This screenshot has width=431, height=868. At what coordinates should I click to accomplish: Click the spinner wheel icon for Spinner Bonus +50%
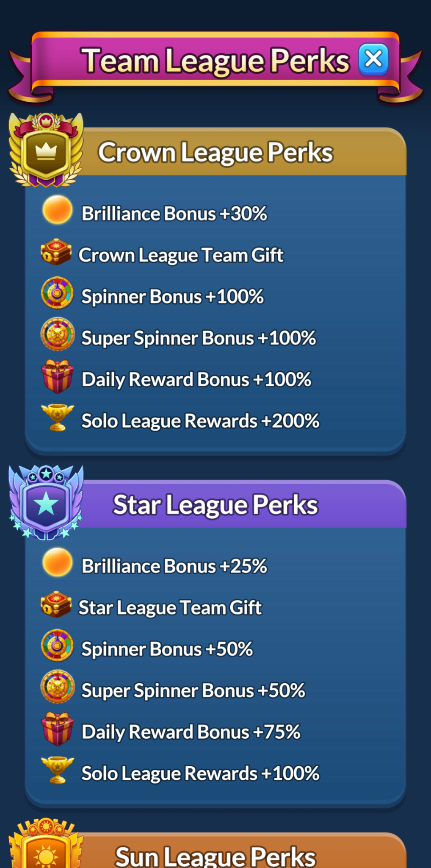click(x=57, y=645)
